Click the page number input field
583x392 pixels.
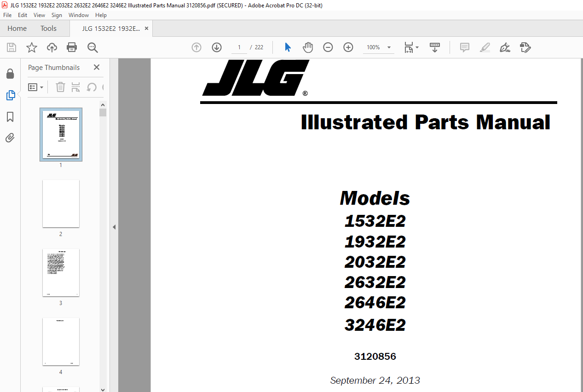239,47
